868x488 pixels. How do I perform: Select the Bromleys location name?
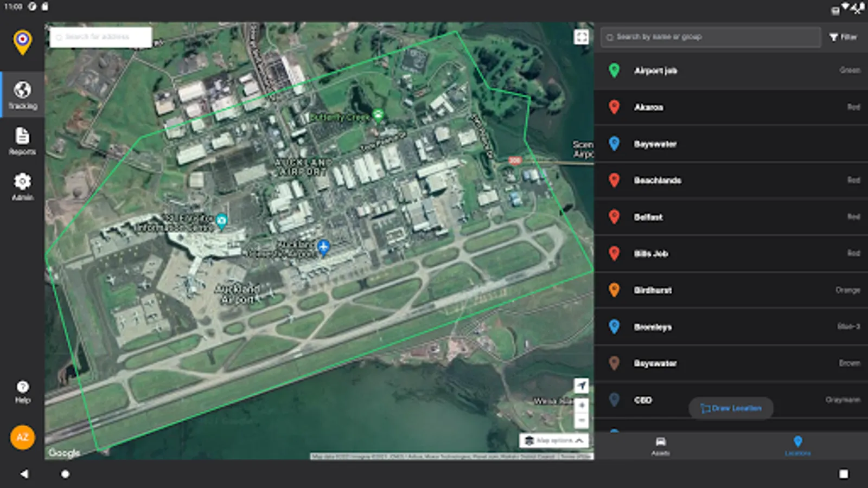click(x=653, y=327)
